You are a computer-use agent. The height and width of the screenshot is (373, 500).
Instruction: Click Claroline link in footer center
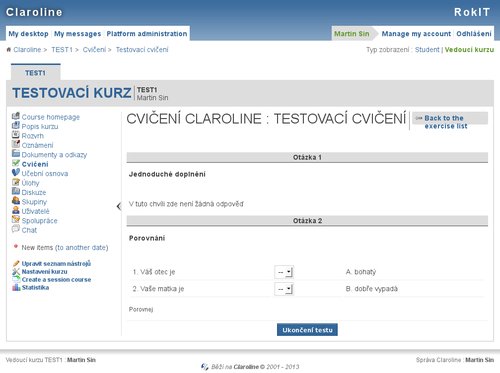[246, 367]
